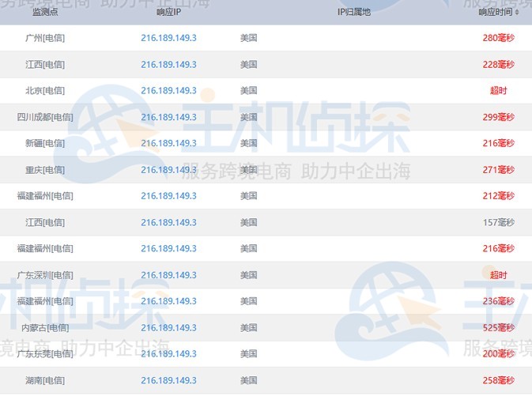The image size is (532, 396).
Task: Open the IP link in the 广东深圳[电信] row
Action: (x=168, y=275)
